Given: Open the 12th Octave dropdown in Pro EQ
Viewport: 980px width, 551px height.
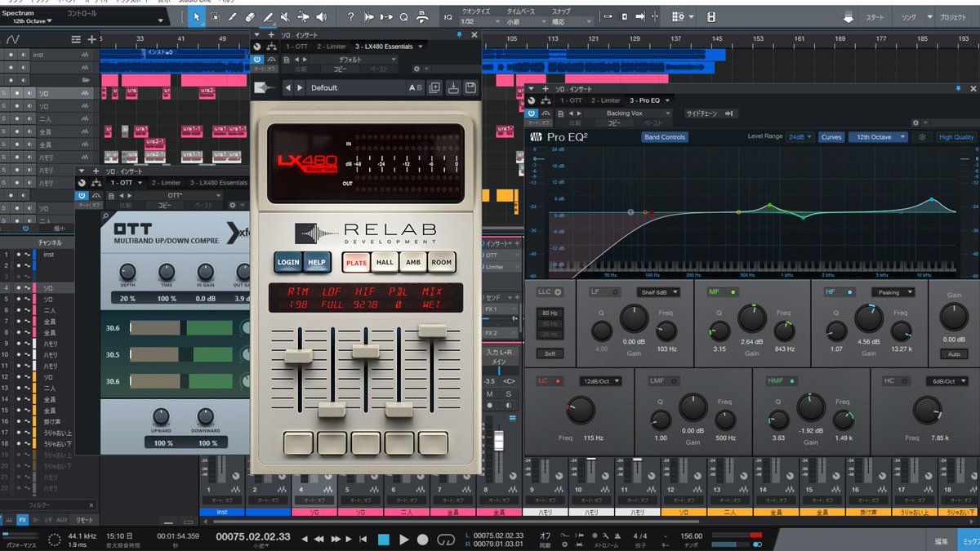Looking at the screenshot, I should coord(878,137).
